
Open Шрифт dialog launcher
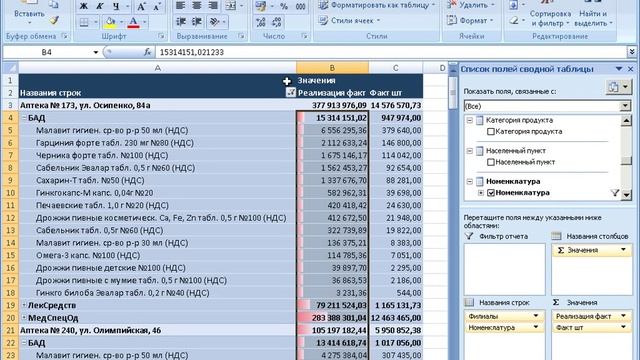click(x=161, y=36)
